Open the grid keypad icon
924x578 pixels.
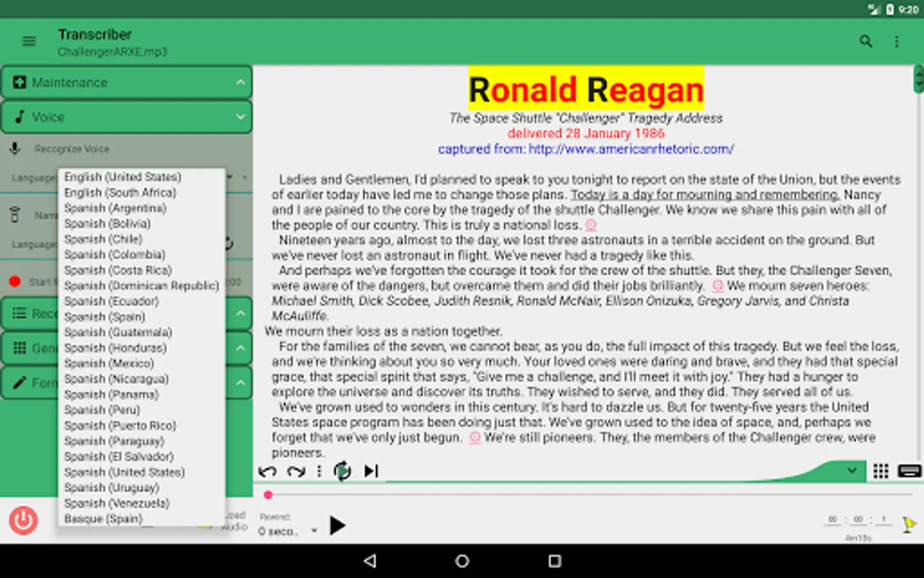pos(881,471)
